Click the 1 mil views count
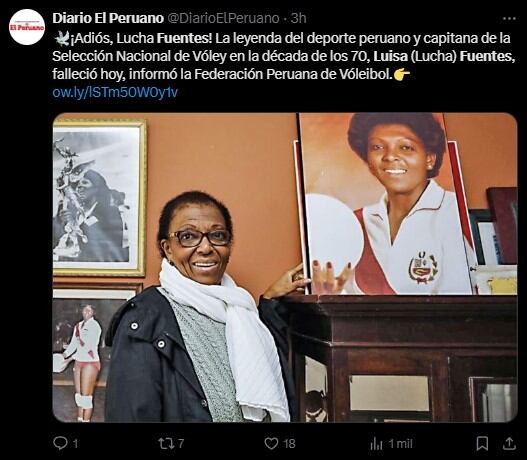527x460 pixels. [x=400, y=444]
